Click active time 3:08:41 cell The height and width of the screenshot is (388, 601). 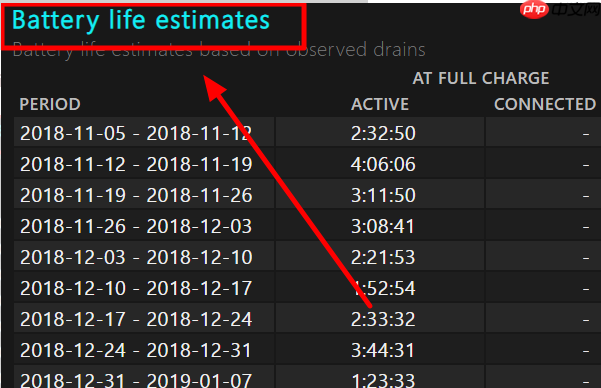pyautogui.click(x=380, y=226)
